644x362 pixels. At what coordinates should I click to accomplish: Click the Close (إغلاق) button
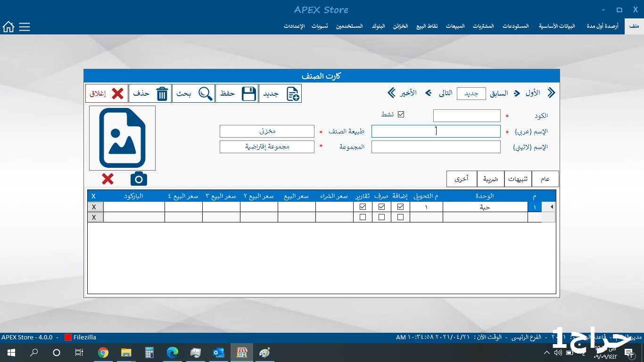(107, 93)
